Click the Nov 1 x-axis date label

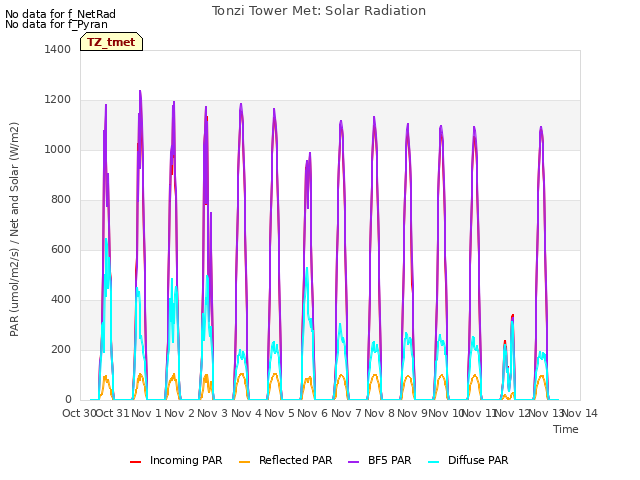click(x=147, y=413)
